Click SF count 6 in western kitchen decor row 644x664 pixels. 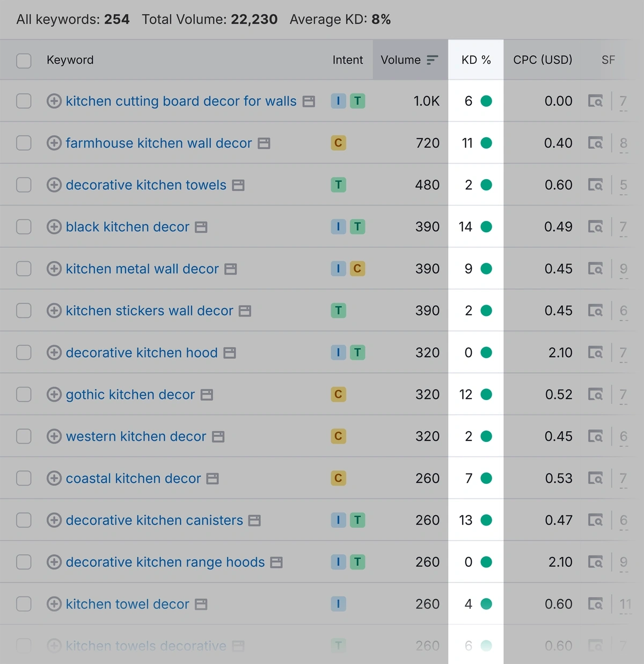pyautogui.click(x=623, y=437)
